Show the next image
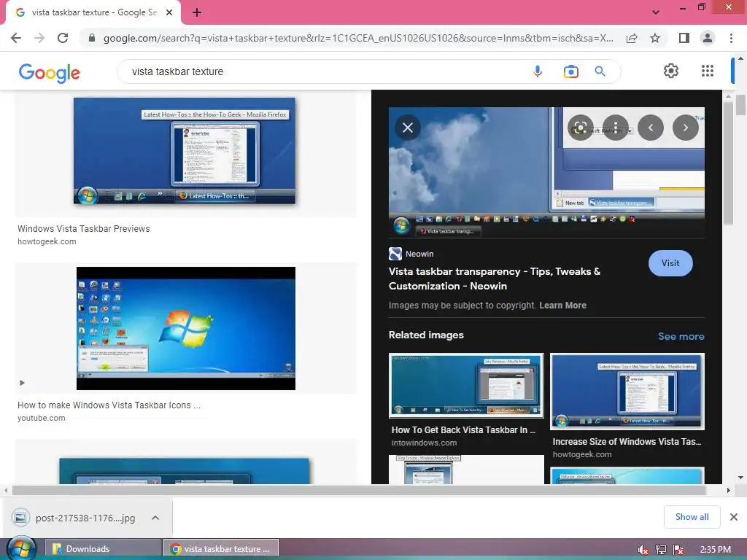 coord(685,128)
